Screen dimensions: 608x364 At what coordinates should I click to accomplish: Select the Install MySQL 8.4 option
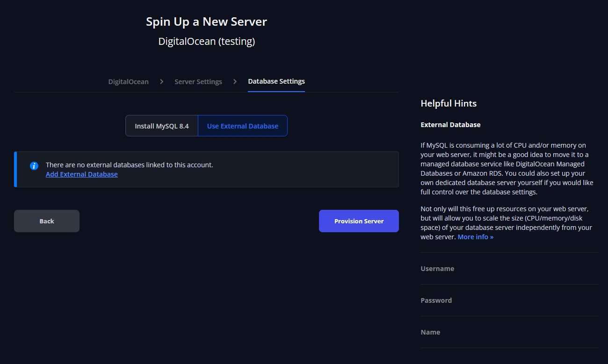pos(162,126)
